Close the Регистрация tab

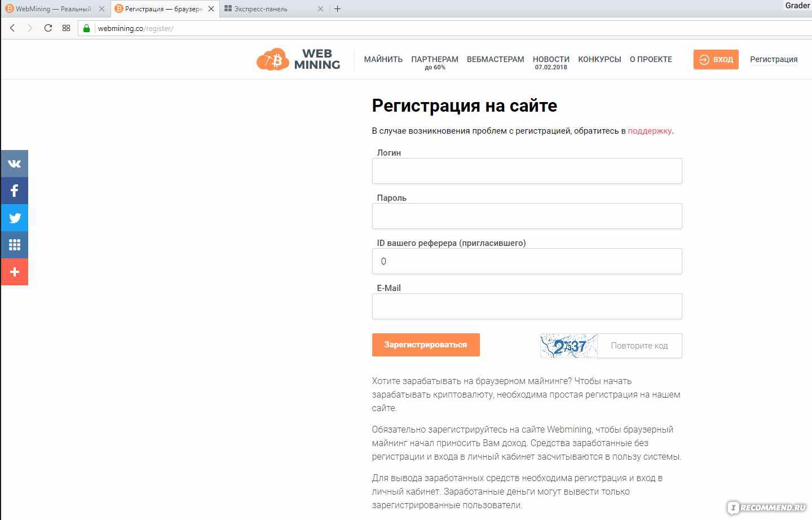[x=211, y=9]
